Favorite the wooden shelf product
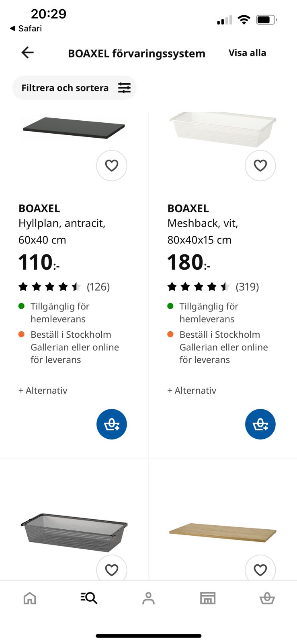This screenshot has width=297, height=644. (x=260, y=570)
